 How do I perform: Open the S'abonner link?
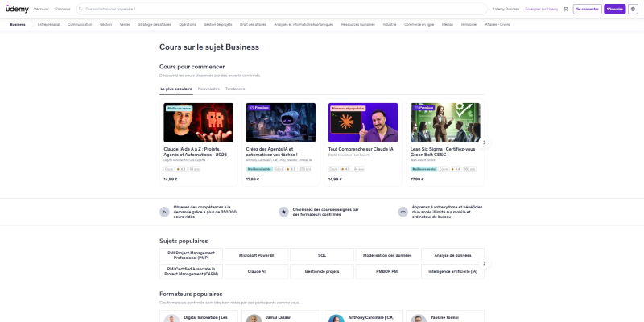pyautogui.click(x=63, y=9)
